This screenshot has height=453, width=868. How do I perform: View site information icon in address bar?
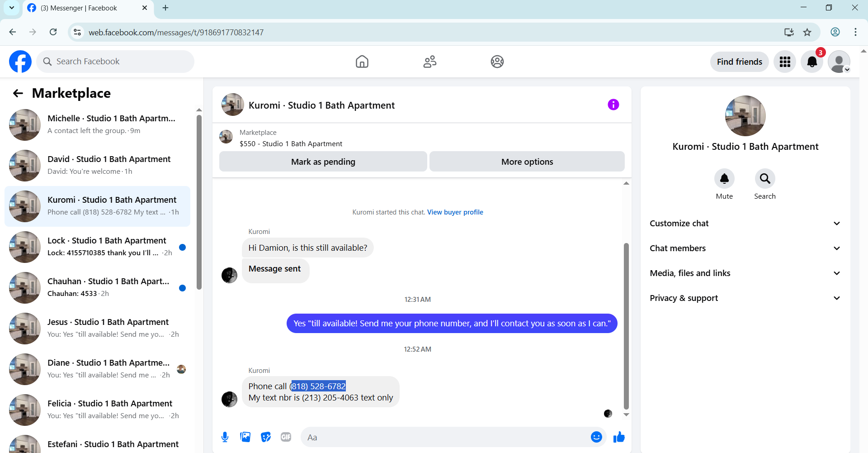pos(77,32)
